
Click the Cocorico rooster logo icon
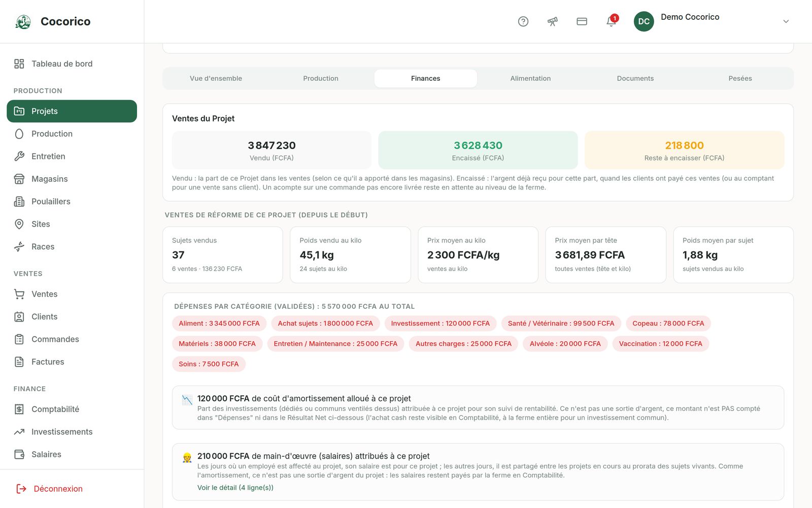click(23, 22)
